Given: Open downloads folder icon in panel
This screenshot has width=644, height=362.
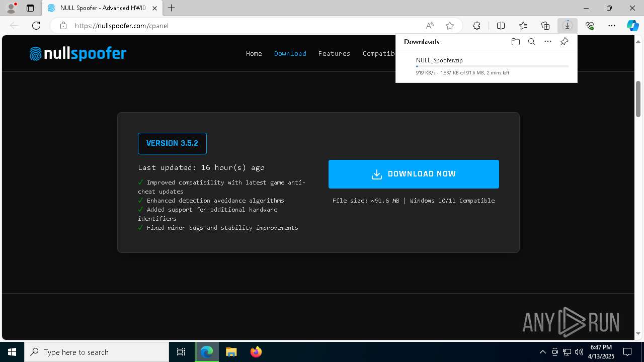Looking at the screenshot, I should 515,42.
